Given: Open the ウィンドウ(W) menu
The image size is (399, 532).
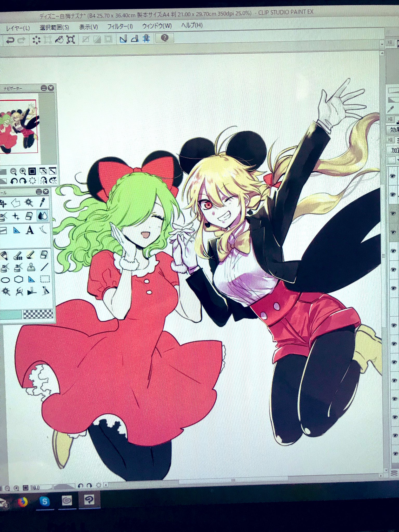Looking at the screenshot, I should pyautogui.click(x=157, y=26).
